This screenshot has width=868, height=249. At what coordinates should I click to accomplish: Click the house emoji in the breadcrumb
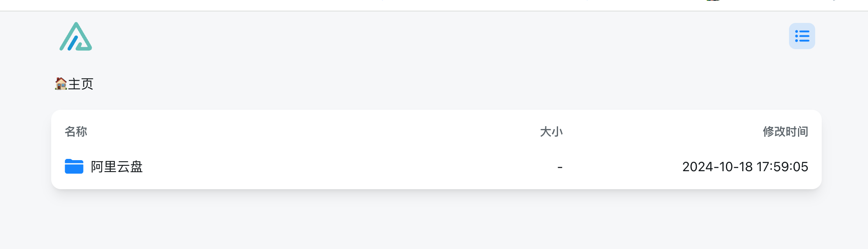click(x=61, y=84)
